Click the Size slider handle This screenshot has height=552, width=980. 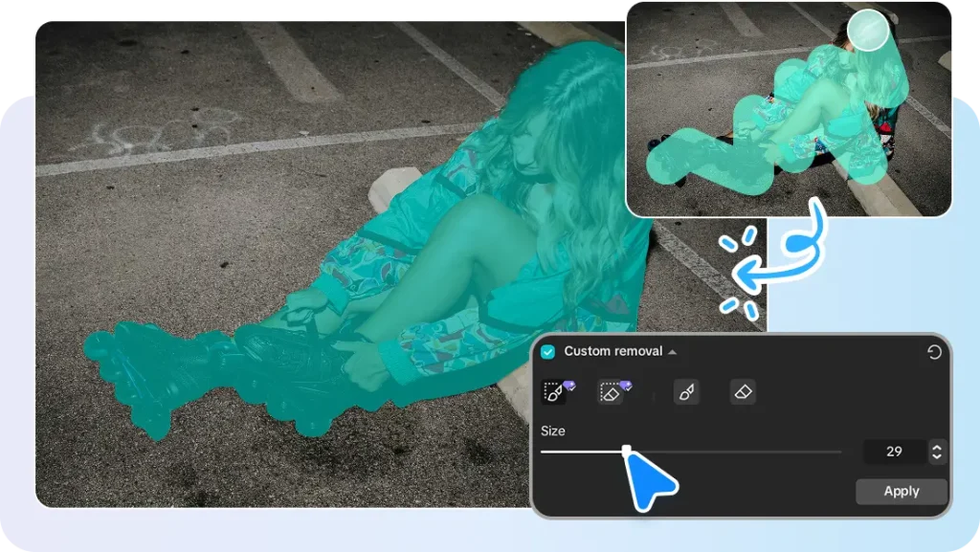[x=627, y=451]
